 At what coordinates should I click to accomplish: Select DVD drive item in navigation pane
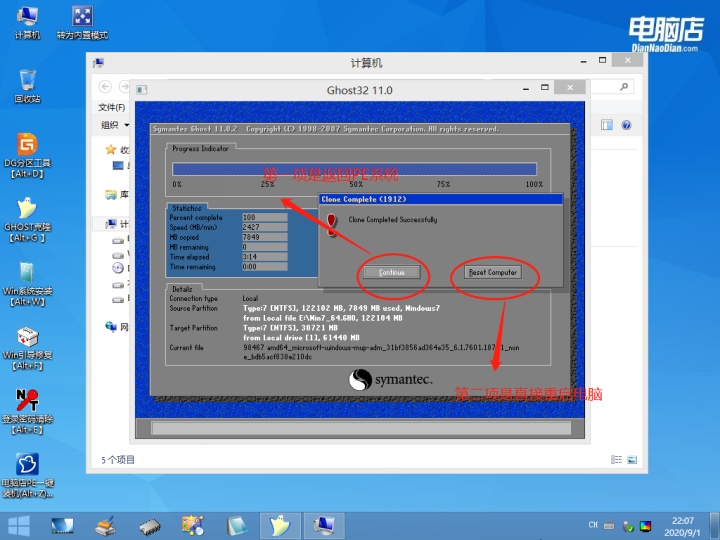tap(118, 268)
